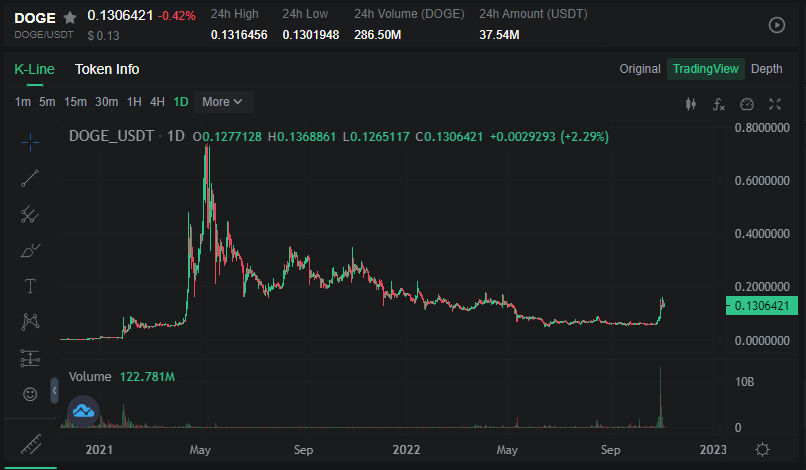Select the text annotation tool
The width and height of the screenshot is (806, 470).
30,286
